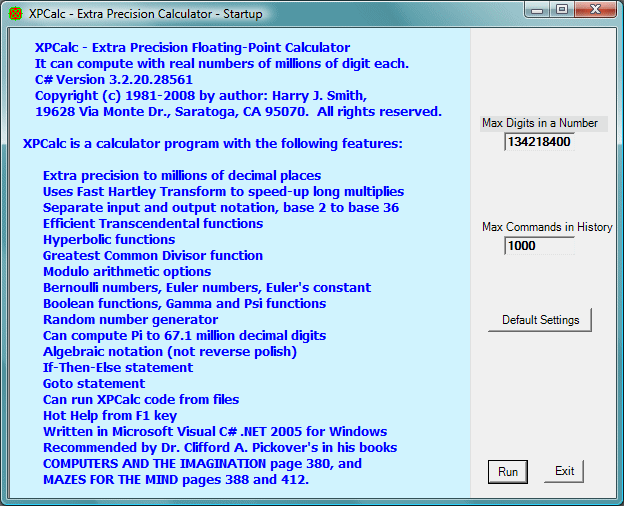Click 'Uses Fast Hartley Transform' feature line
624x506 pixels.
pos(223,192)
